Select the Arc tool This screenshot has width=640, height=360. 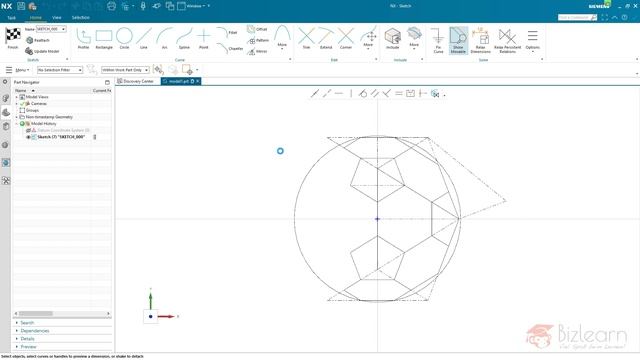[x=164, y=39]
